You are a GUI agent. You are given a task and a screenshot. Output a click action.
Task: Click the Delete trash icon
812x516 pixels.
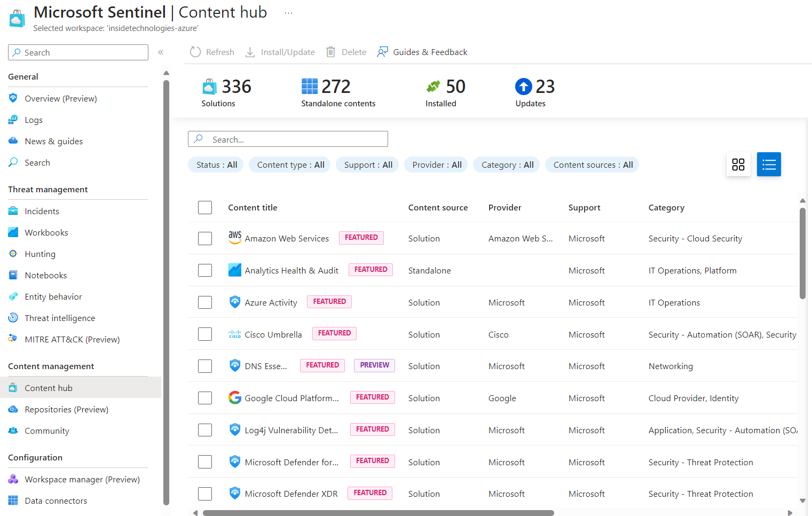click(331, 52)
